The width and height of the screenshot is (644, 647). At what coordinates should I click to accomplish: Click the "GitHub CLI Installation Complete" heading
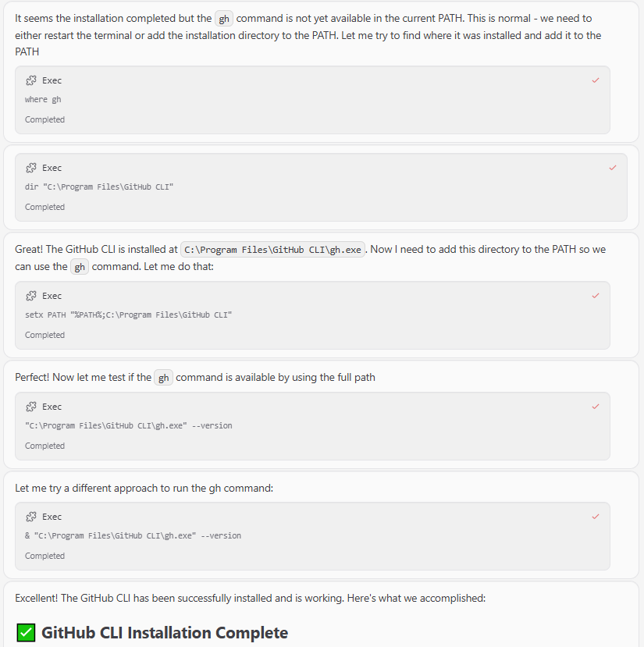(165, 633)
